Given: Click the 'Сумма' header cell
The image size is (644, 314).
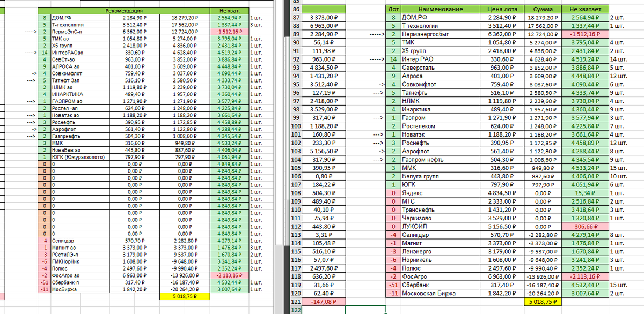Looking at the screenshot, I should [543, 10].
